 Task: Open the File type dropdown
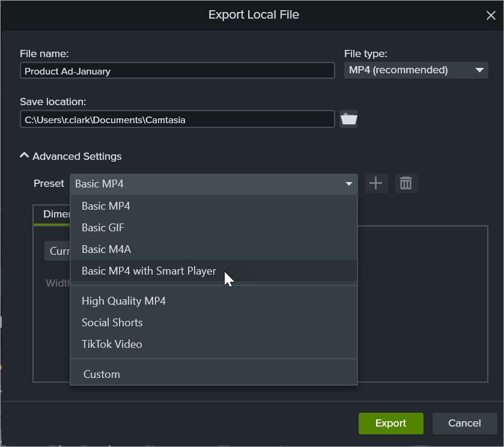[x=416, y=70]
